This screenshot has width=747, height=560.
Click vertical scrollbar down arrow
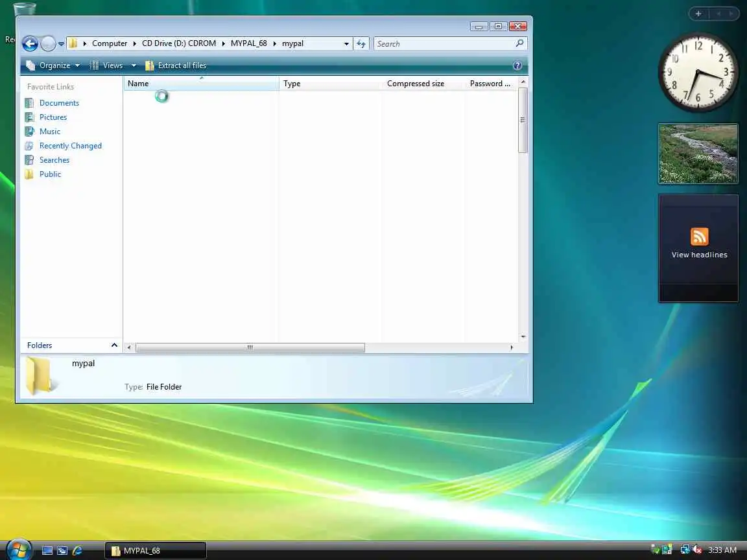(523, 336)
